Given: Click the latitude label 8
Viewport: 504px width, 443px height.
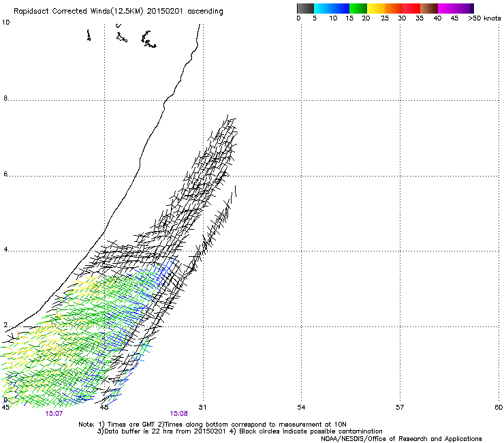Looking at the screenshot, I should click(x=5, y=98).
